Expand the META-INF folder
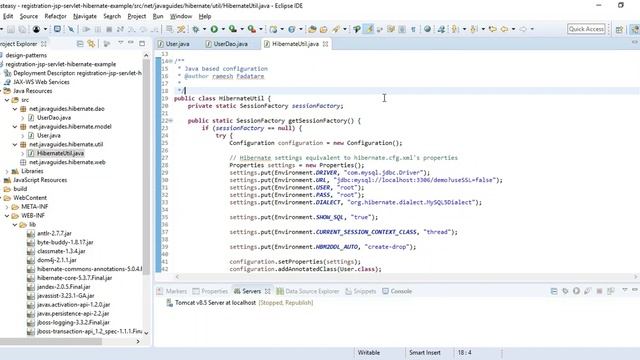Screen dimensions: 640x360 pyautogui.click(x=7, y=207)
